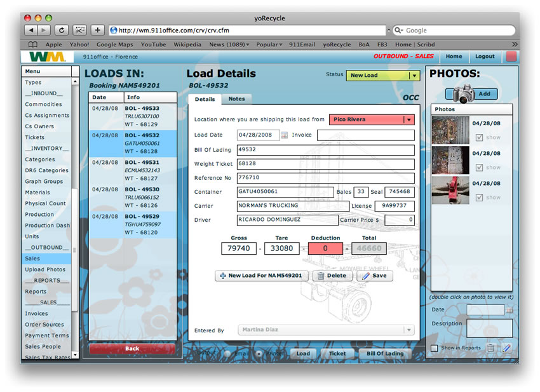Image resolution: width=540 pixels, height=392 pixels.
Task: Enable the Show in Reports checkbox
Action: point(435,348)
